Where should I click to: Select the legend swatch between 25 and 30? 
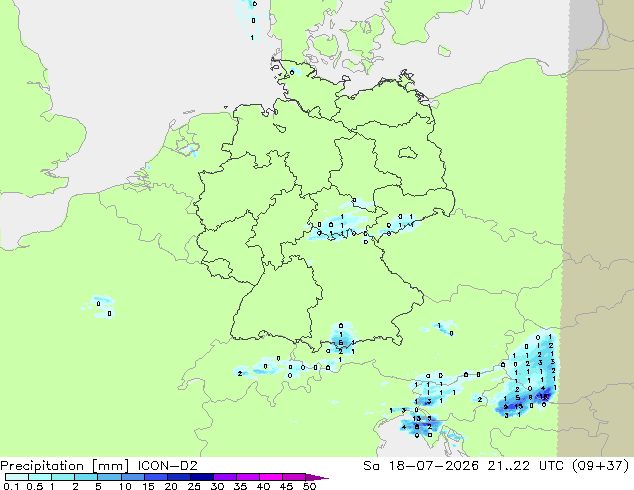point(202,477)
